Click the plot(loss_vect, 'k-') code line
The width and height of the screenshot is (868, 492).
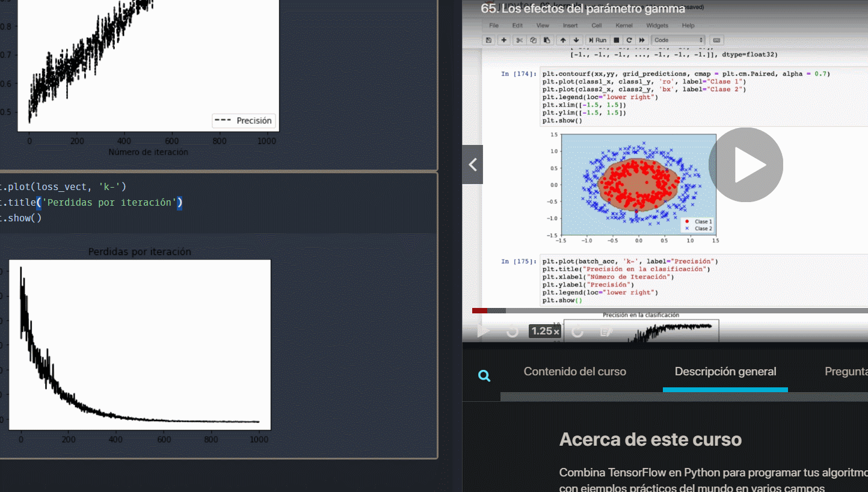[63, 187]
